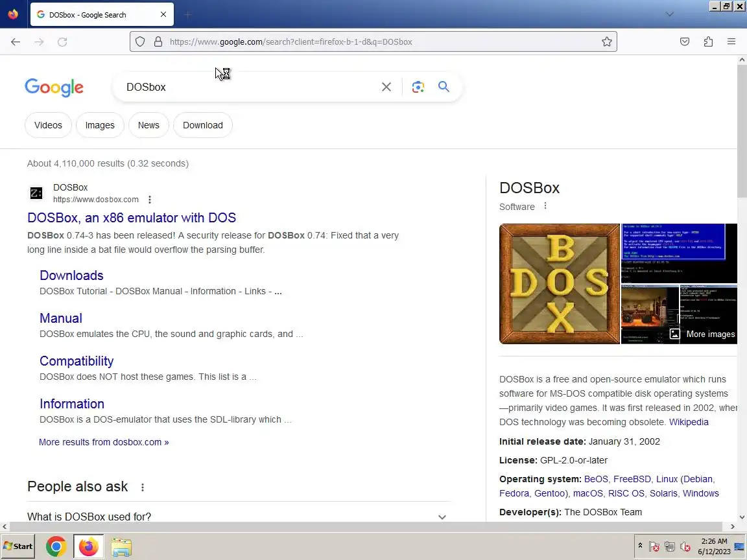Image resolution: width=747 pixels, height=560 pixels.
Task: Open the three-dot menu next to Software
Action: (x=545, y=206)
